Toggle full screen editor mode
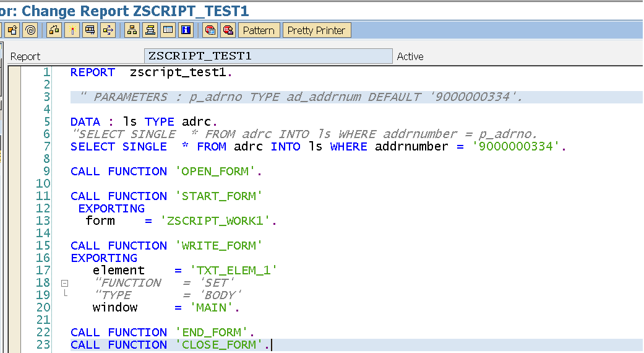 pyautogui.click(x=167, y=30)
